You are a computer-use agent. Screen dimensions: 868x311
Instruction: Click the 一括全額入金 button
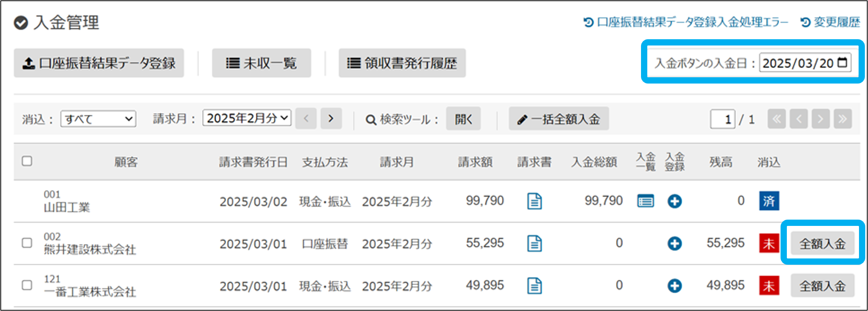[559, 119]
